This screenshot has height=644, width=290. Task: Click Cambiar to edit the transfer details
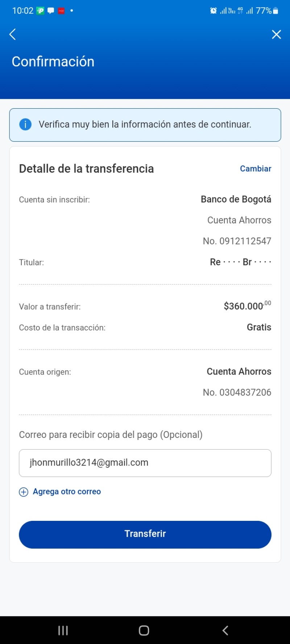pos(256,169)
